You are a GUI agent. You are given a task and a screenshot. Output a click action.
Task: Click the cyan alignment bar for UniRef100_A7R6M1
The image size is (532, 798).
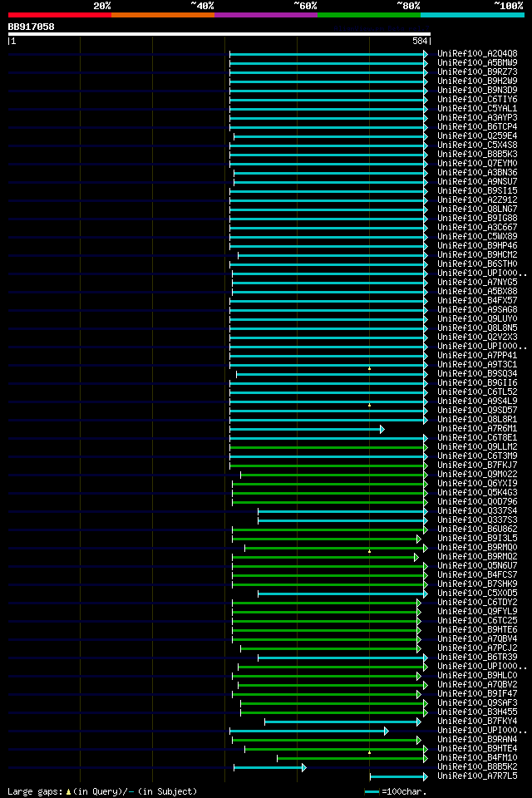pos(305,430)
